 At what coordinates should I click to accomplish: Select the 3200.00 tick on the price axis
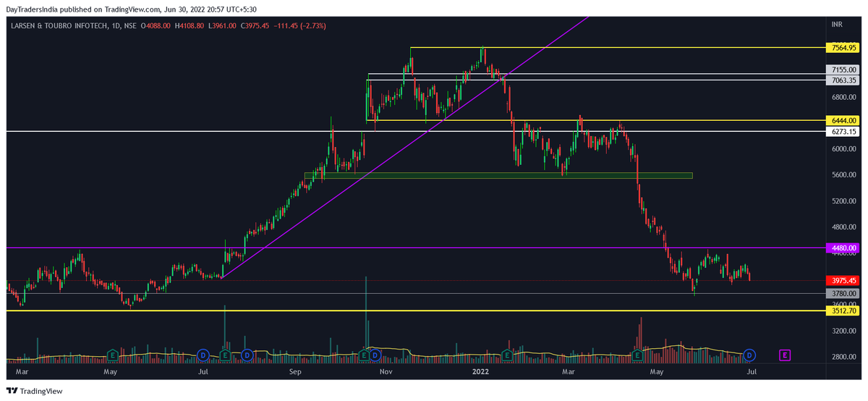(x=843, y=331)
